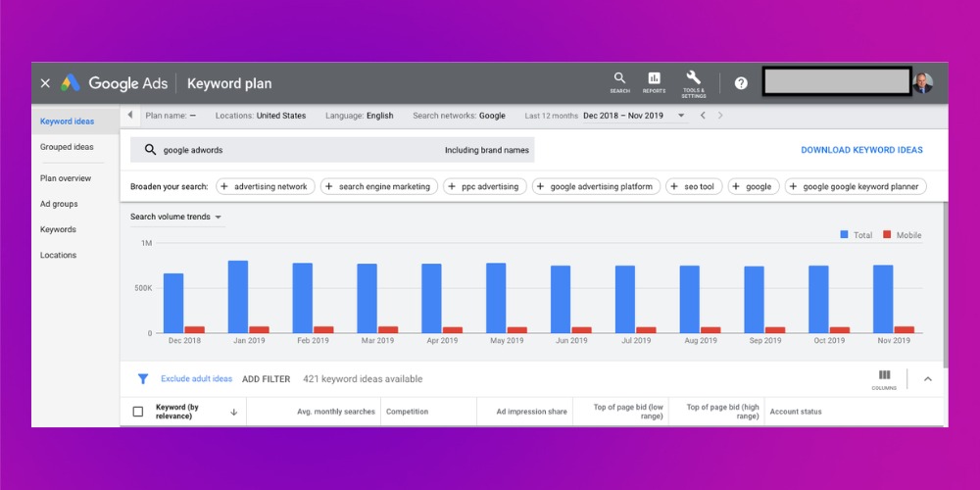Sort by Top of page bid (high range)
This screenshot has width=980, height=490.
722,412
